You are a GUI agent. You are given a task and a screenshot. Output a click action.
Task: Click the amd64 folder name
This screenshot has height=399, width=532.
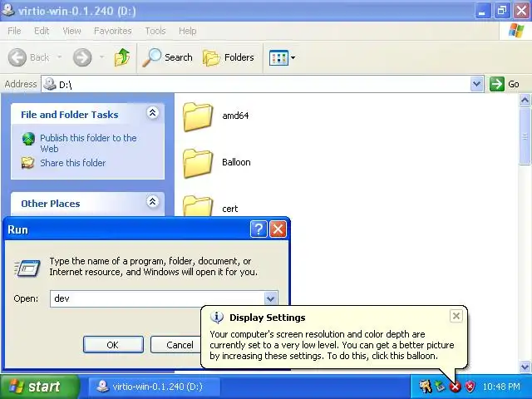coord(235,116)
